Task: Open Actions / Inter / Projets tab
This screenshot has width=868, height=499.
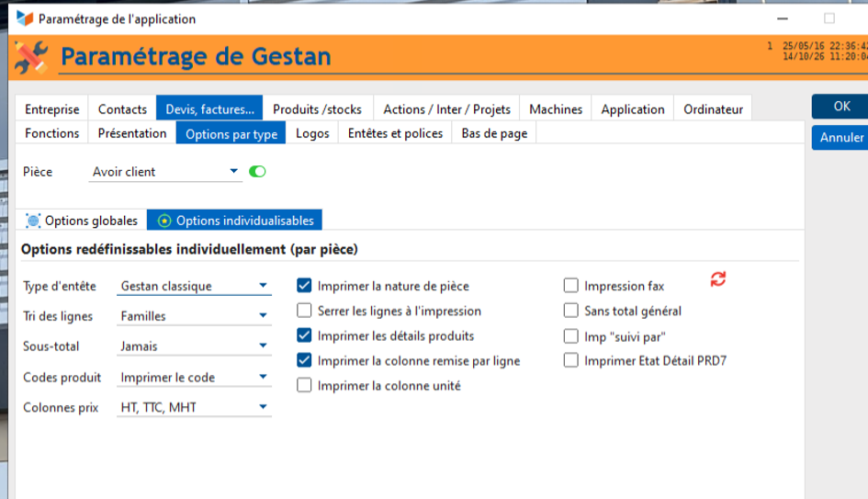Action: tap(446, 109)
